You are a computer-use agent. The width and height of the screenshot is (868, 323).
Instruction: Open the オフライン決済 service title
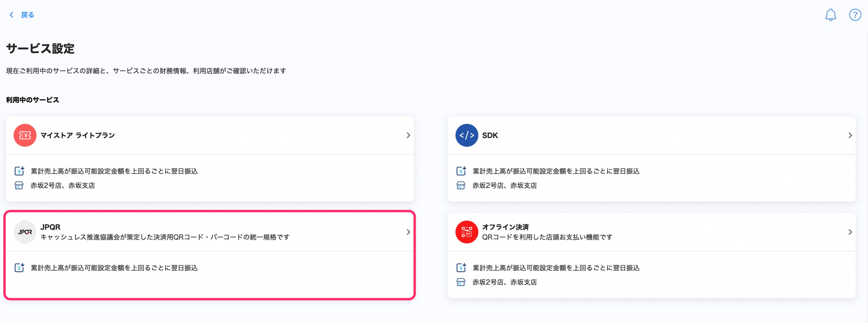[x=505, y=227]
